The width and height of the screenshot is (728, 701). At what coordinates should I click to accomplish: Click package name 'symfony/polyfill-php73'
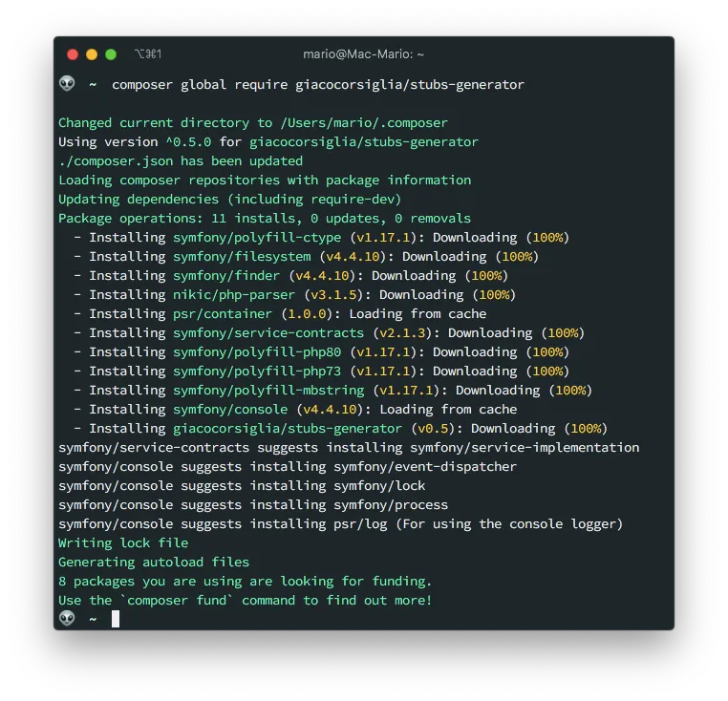tap(257, 371)
